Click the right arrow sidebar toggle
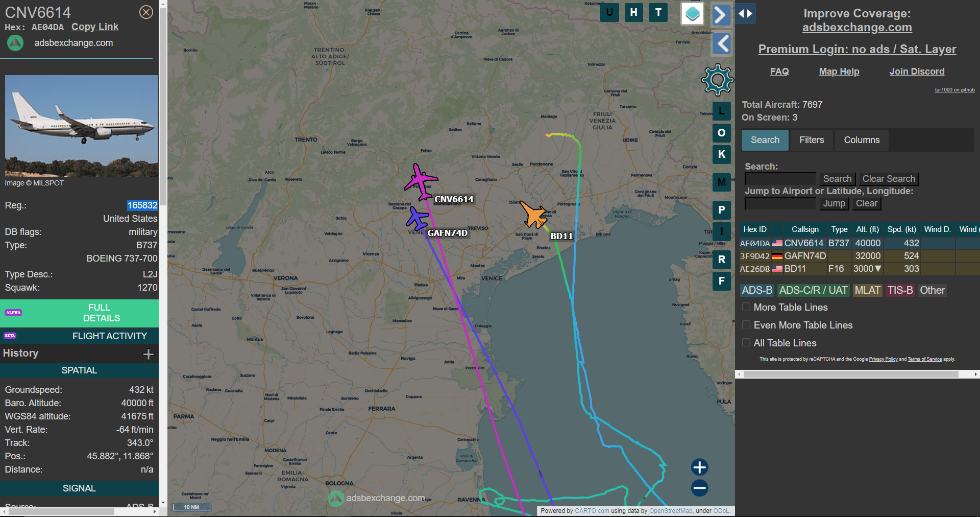The width and height of the screenshot is (980, 517). [x=721, y=15]
